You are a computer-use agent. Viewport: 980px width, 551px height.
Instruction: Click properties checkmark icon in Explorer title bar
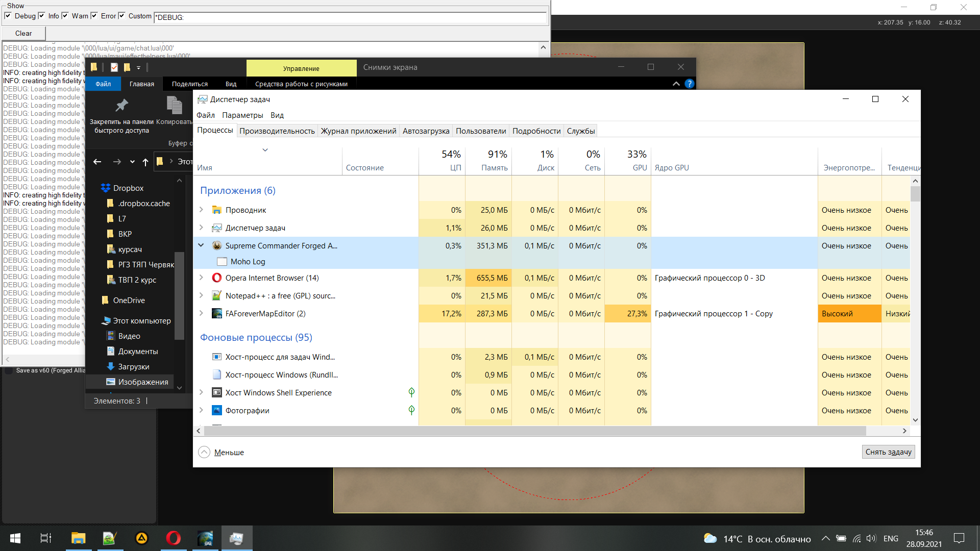click(x=114, y=67)
